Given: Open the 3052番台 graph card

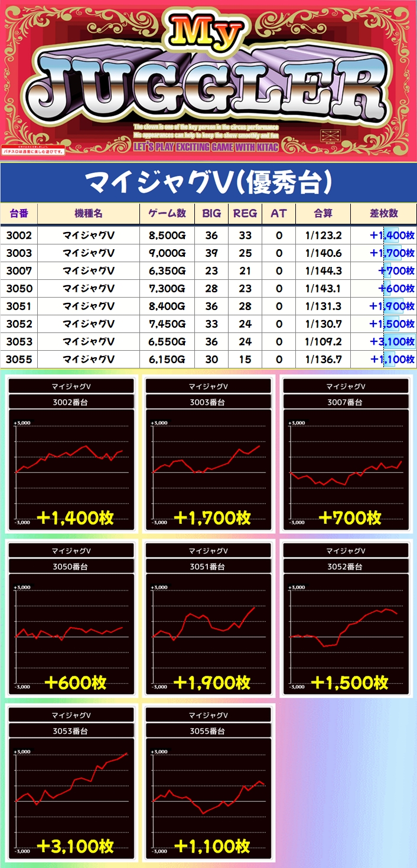Looking at the screenshot, I should [x=346, y=618].
